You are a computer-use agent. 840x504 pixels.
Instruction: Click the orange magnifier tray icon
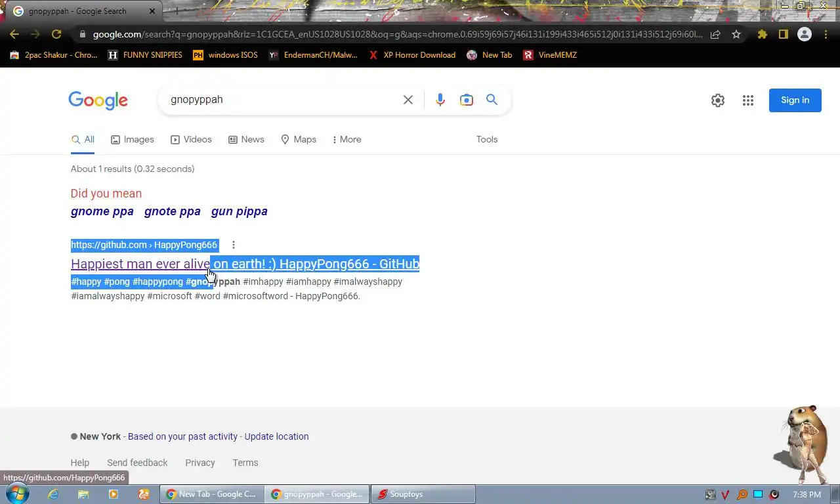(742, 495)
